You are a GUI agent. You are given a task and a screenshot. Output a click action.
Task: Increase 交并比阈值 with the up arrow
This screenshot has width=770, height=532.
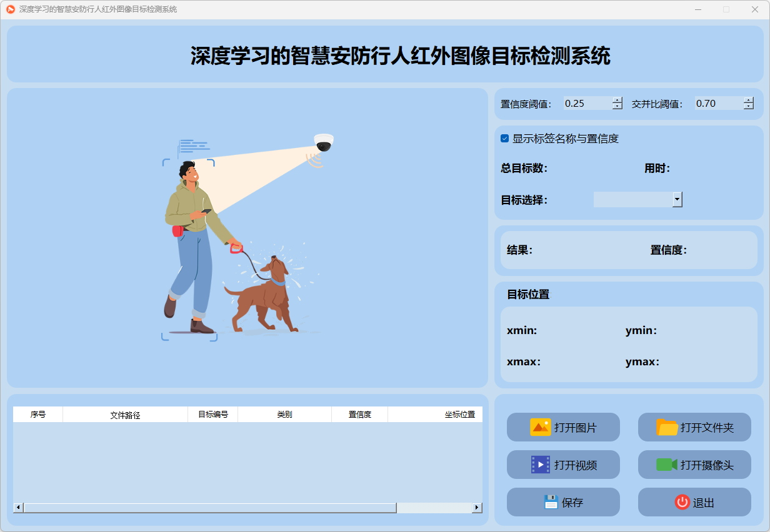click(x=749, y=100)
